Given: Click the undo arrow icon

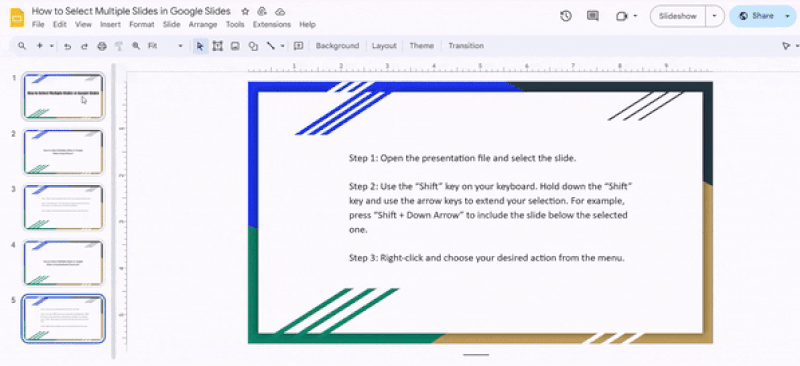Looking at the screenshot, I should (68, 46).
